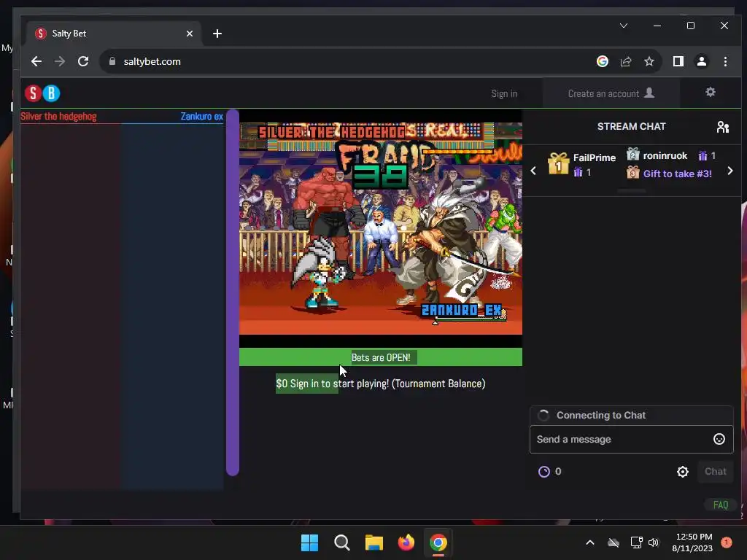Show hidden system tray icons
747x560 pixels.
(589, 542)
